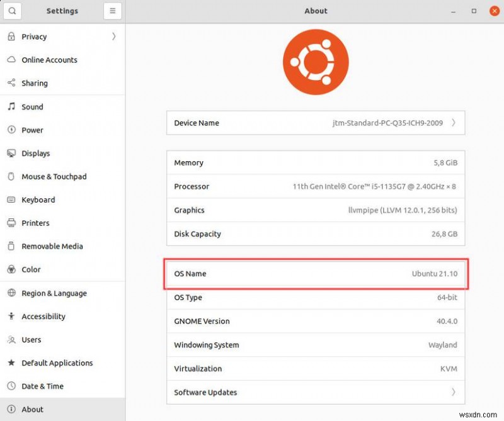Click the OS Name value Ubuntu 21.10
This screenshot has width=504, height=421.
(435, 274)
